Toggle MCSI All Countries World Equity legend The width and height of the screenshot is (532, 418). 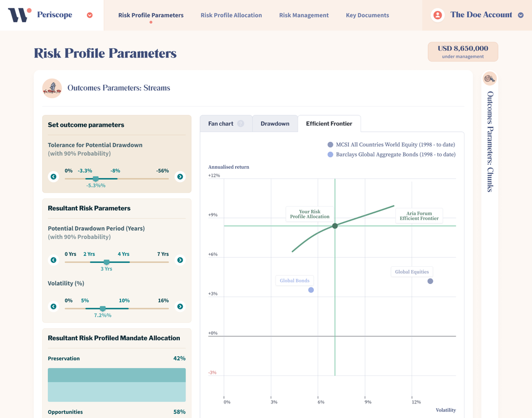point(330,145)
